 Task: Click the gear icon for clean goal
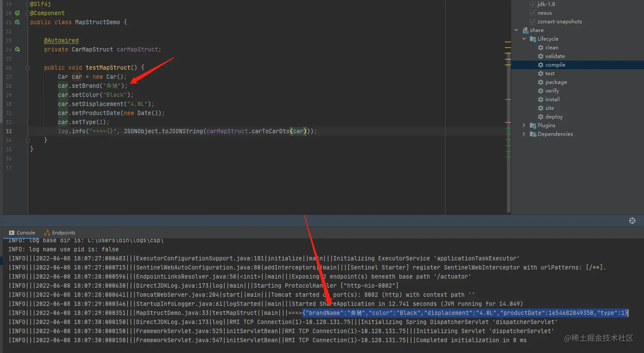(x=541, y=48)
